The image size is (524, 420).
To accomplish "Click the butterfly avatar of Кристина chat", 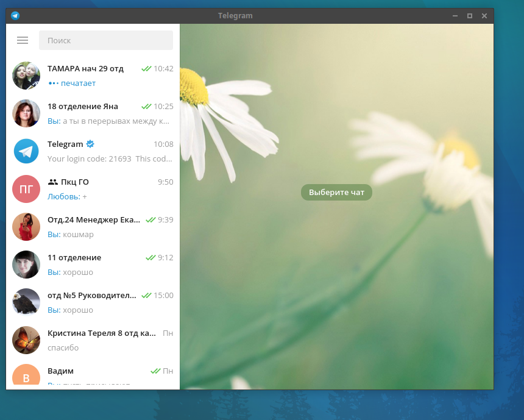I will pos(26,340).
